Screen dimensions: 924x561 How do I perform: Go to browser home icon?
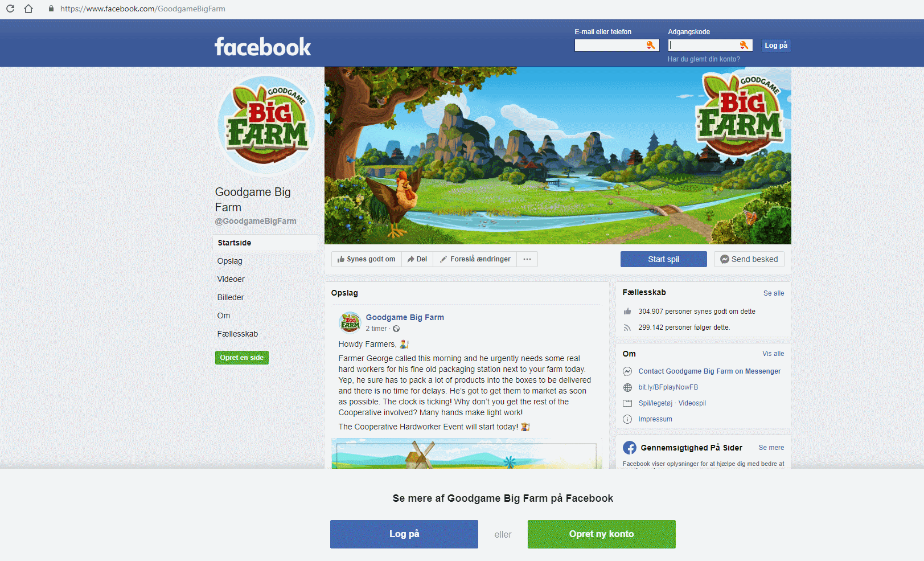coord(28,9)
